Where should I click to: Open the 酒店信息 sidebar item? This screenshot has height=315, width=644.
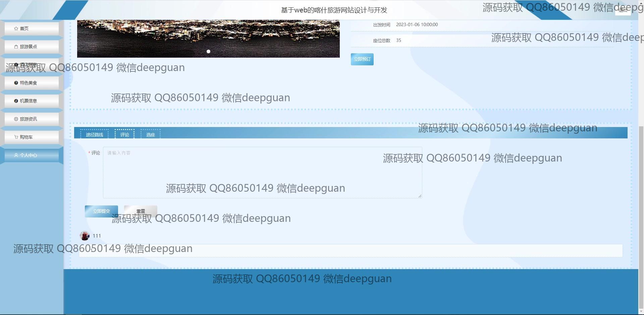(32, 65)
